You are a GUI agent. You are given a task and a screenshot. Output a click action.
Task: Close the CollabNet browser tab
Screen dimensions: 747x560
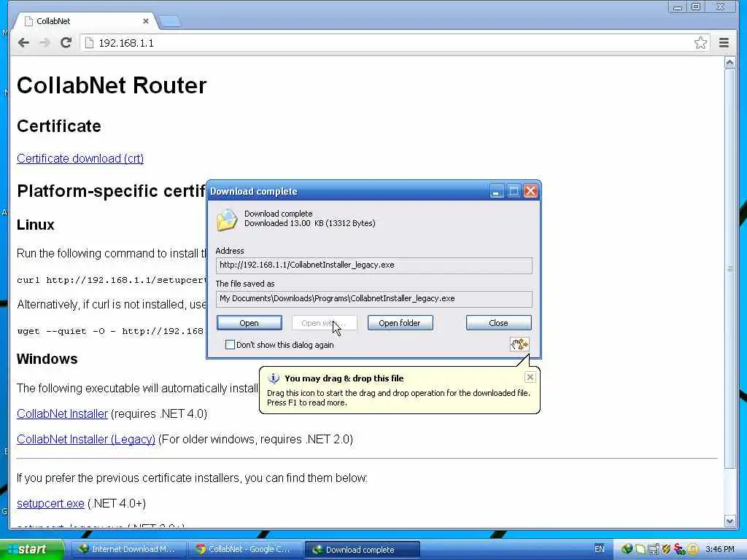tap(146, 21)
